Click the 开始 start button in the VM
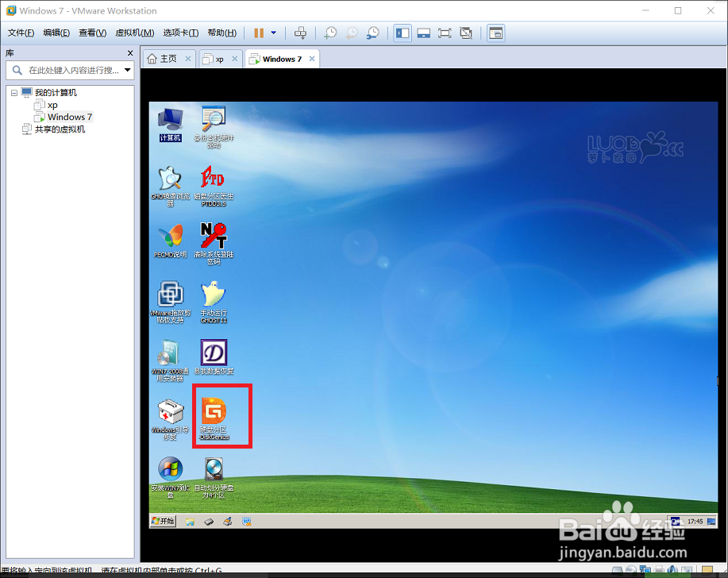728x578 pixels. pyautogui.click(x=163, y=522)
